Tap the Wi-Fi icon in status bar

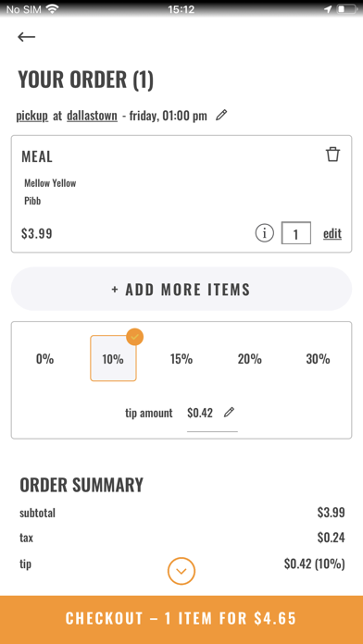(x=52, y=9)
